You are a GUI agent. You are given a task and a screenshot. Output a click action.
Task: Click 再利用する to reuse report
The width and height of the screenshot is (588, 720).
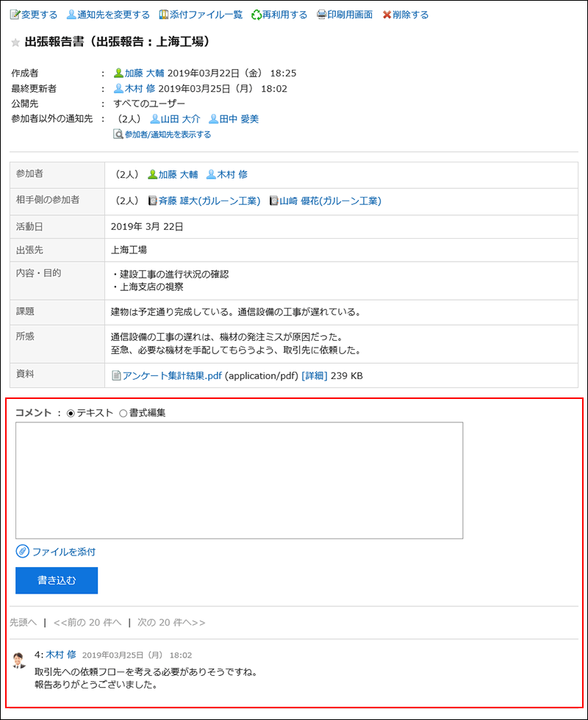[285, 15]
